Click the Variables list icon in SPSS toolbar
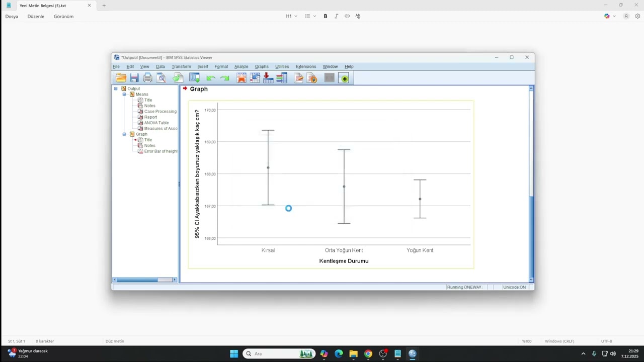Viewport: 644px width, 362px height. tap(282, 78)
